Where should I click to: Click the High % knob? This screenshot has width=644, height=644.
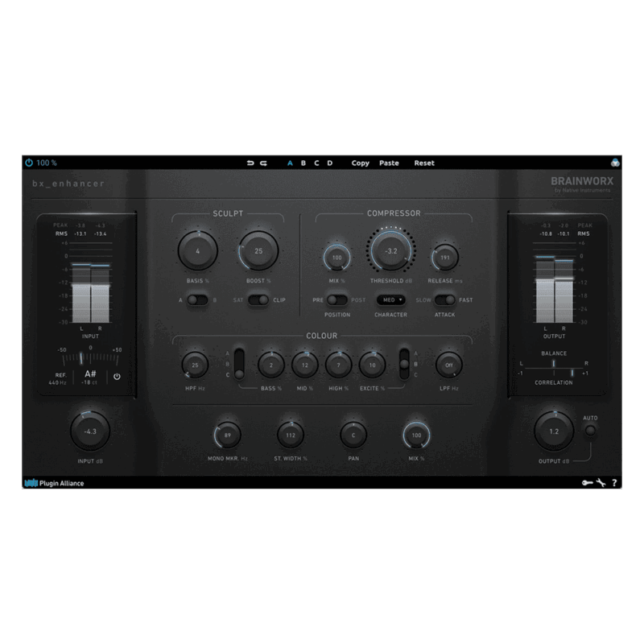coord(338,365)
